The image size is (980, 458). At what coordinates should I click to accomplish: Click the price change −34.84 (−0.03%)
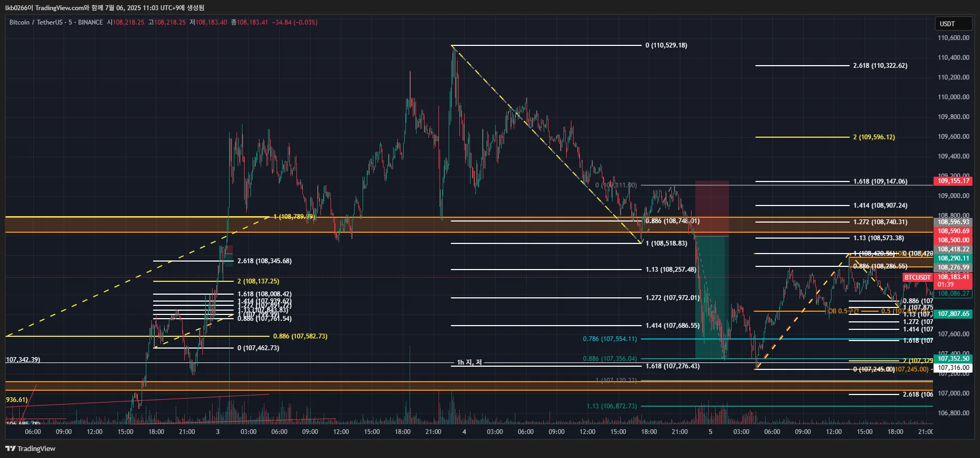pos(295,22)
